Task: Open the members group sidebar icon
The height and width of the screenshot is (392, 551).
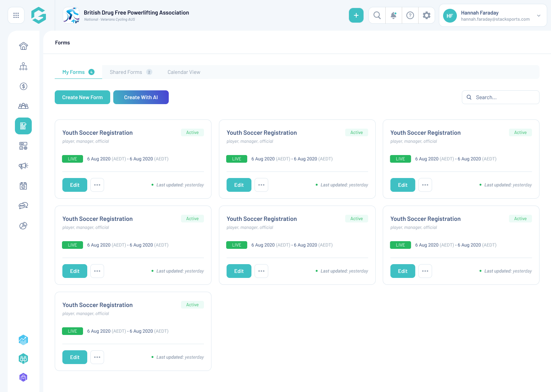Action: (x=23, y=106)
